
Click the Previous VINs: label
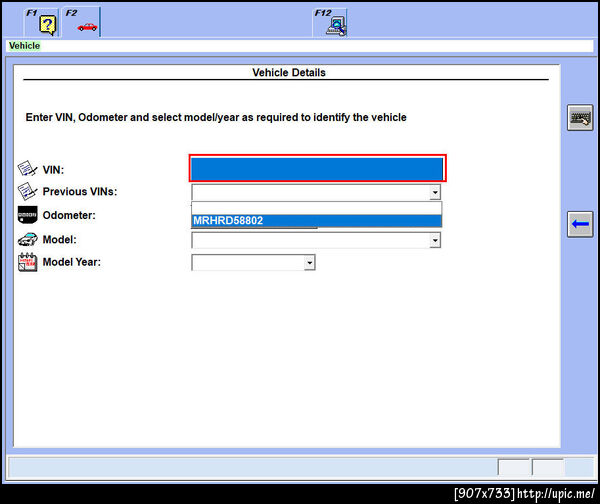click(x=80, y=192)
